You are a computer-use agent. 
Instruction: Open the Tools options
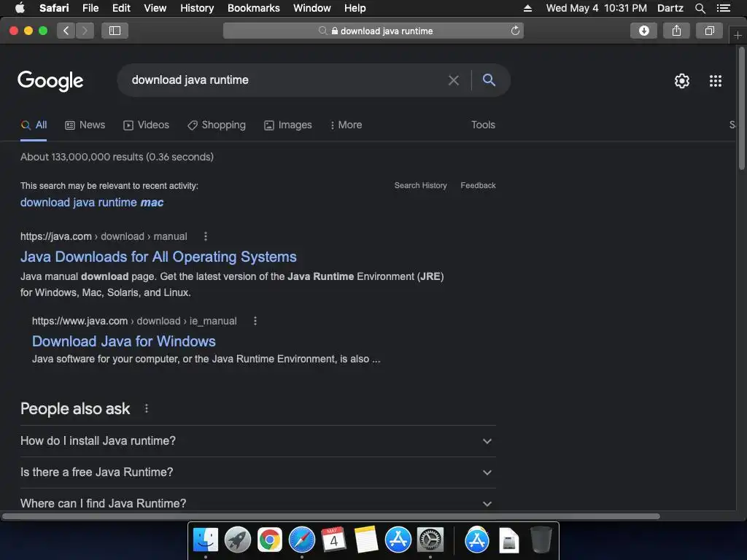[483, 125]
